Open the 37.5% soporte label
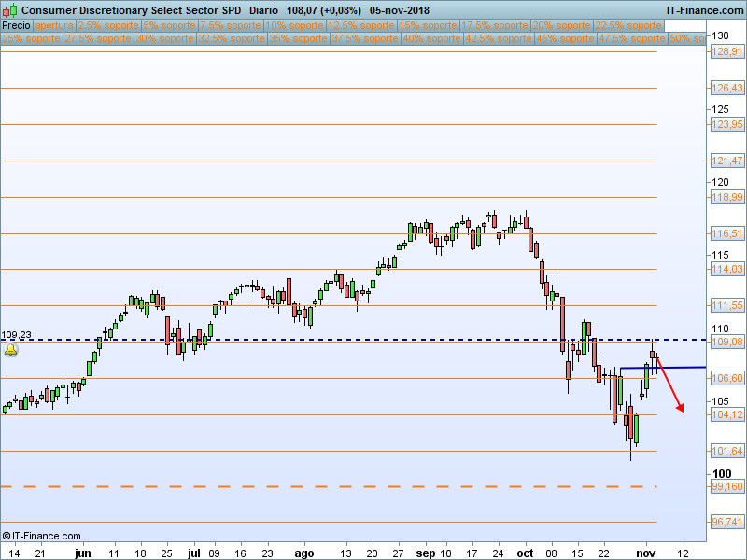 (365, 38)
